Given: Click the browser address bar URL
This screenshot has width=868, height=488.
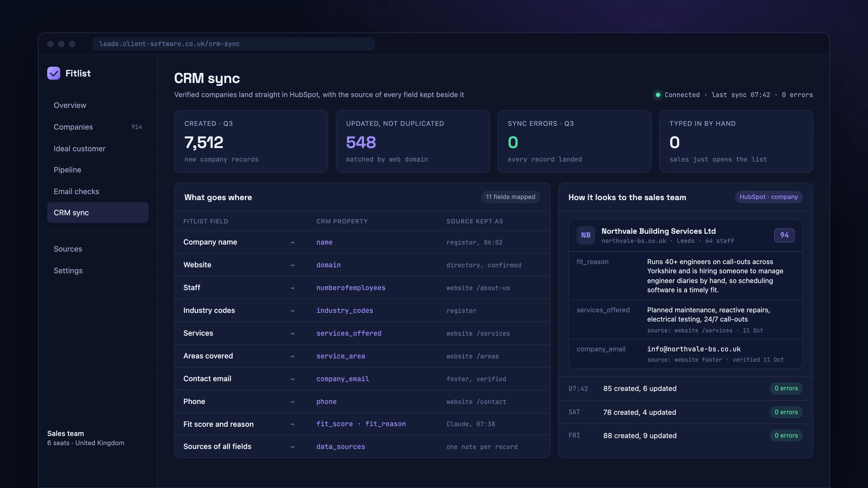Looking at the screenshot, I should (234, 44).
